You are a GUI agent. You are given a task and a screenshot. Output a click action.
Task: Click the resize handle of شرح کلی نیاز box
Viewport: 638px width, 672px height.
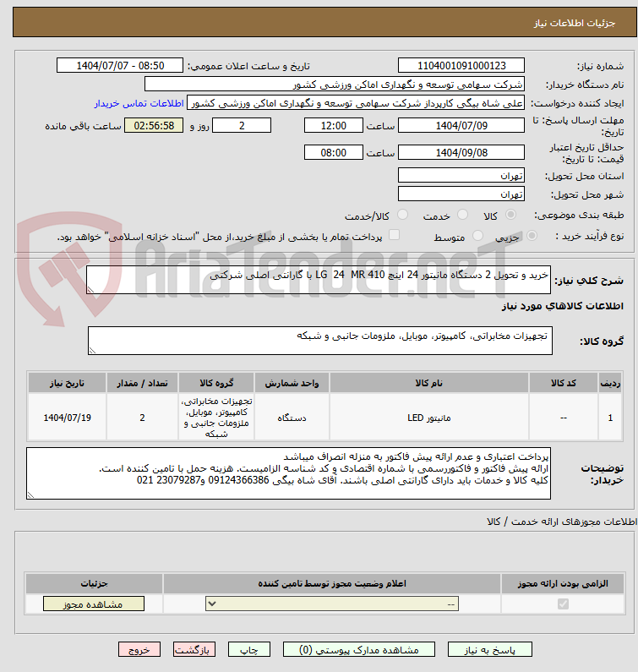tap(90, 290)
